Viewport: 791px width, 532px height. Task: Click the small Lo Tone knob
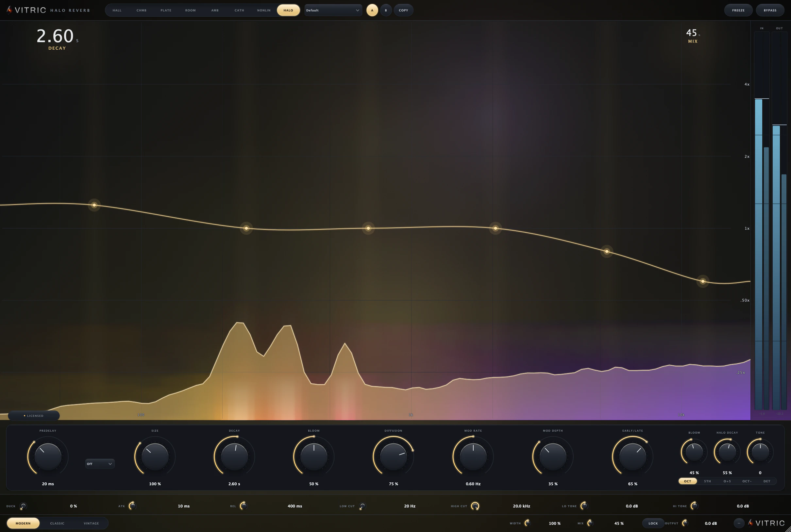(x=584, y=506)
